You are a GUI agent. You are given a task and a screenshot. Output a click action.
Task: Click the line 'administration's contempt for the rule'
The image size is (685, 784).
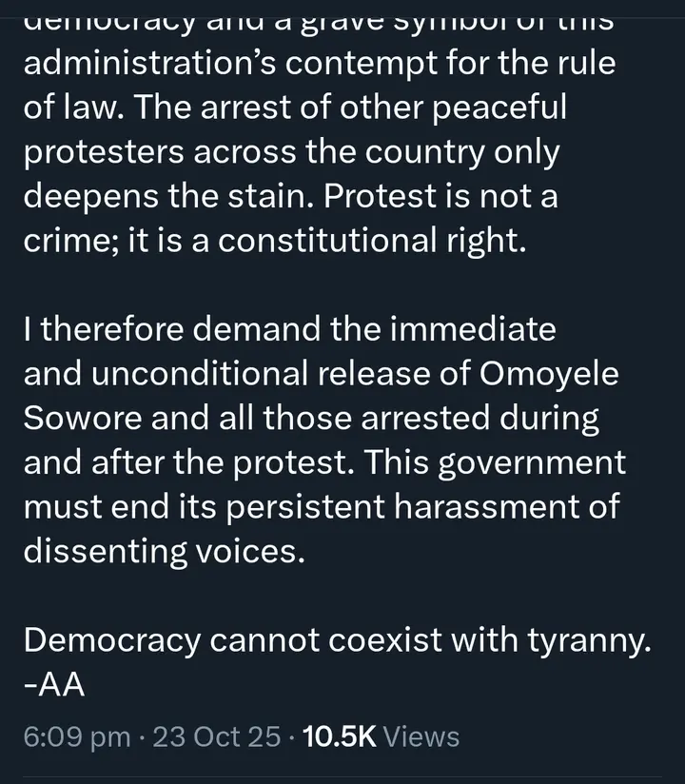coord(317,64)
